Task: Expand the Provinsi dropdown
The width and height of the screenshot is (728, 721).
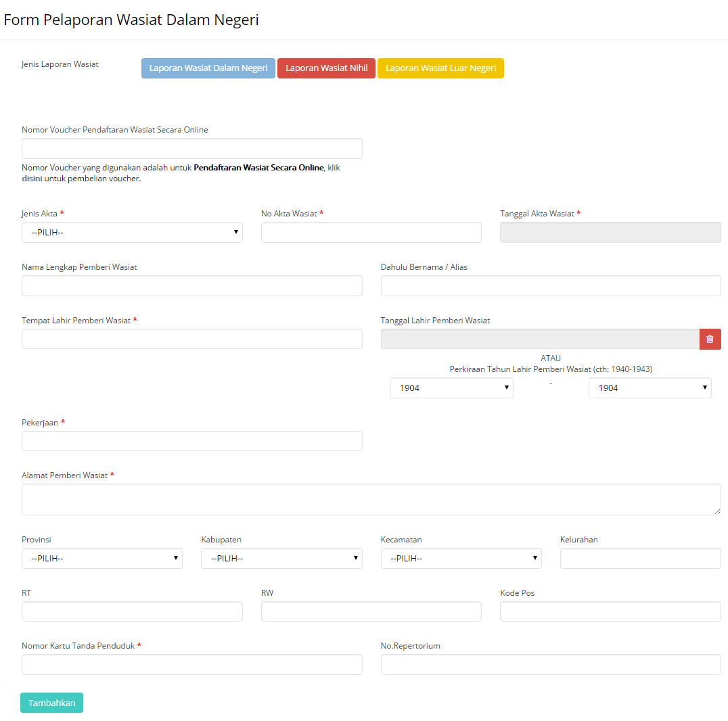Action: tap(101, 558)
